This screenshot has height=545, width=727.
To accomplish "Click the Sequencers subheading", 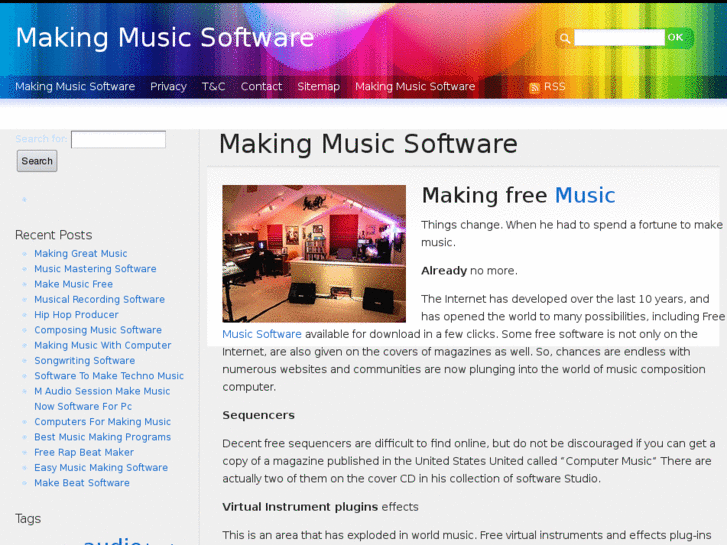I will pos(258,415).
